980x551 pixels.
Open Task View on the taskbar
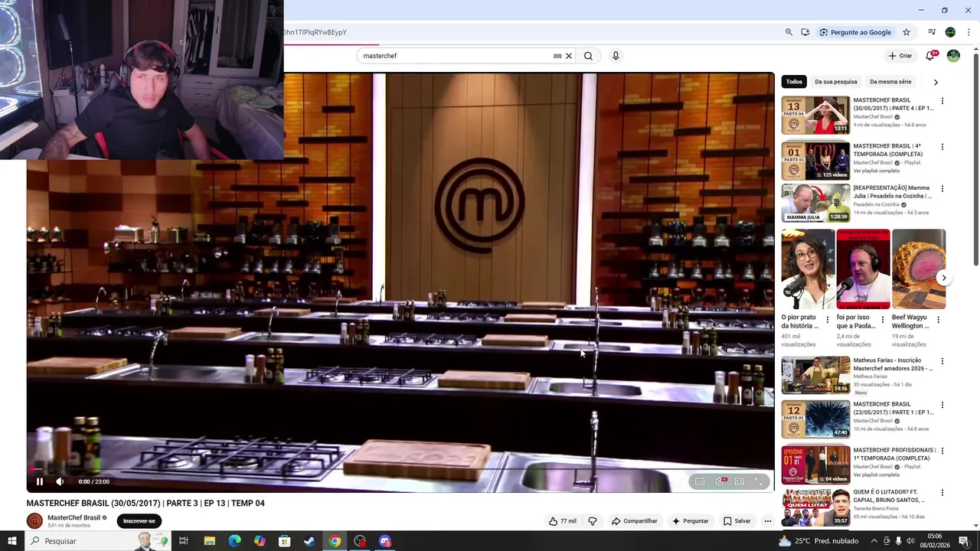pyautogui.click(x=184, y=541)
